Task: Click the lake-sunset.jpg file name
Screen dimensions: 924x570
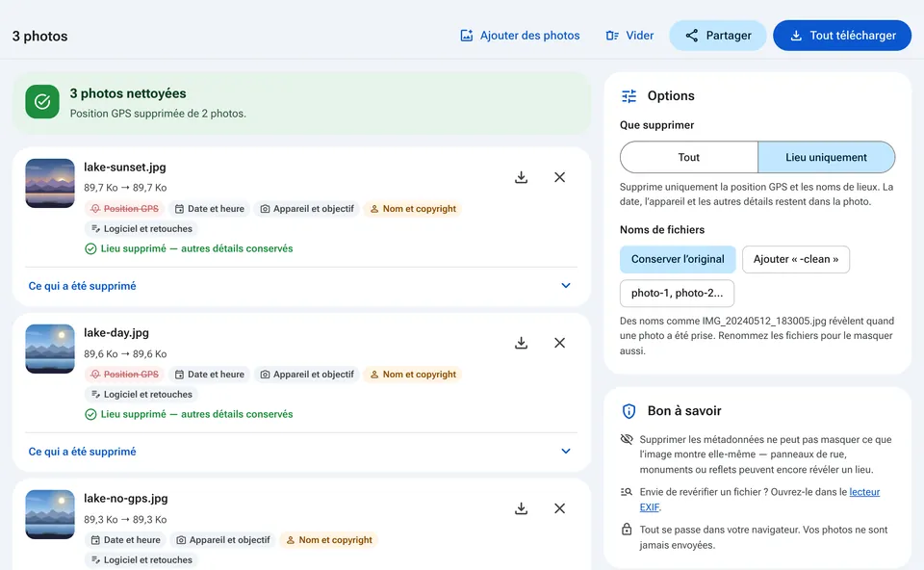Action: coord(125,168)
